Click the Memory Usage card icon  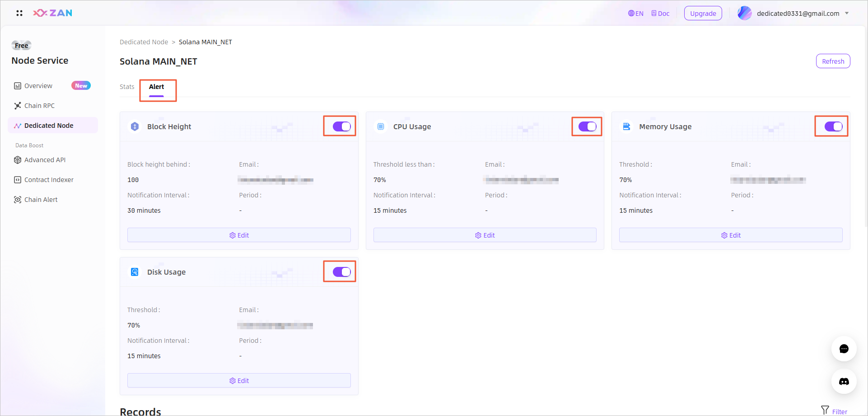[626, 126]
